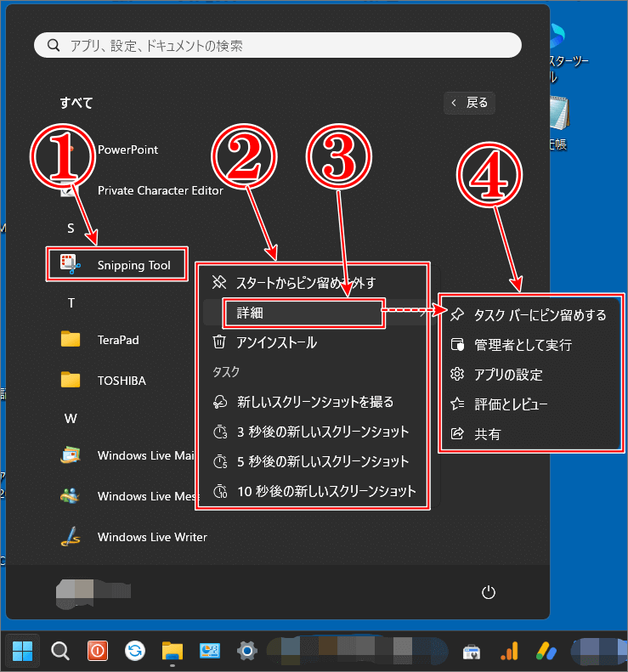The image size is (628, 672).
Task: Click the TOSHIBA folder label
Action: pos(122,381)
